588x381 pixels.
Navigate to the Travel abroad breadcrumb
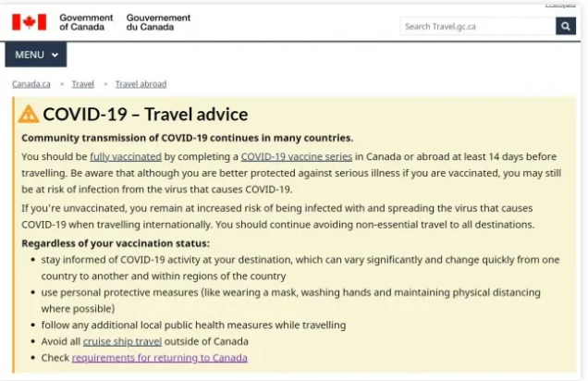[x=141, y=84]
